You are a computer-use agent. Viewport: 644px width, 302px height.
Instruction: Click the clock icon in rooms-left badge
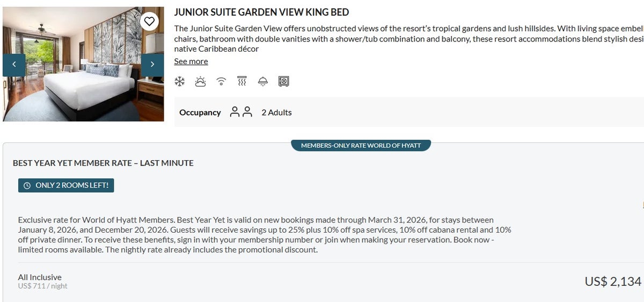[x=27, y=185]
